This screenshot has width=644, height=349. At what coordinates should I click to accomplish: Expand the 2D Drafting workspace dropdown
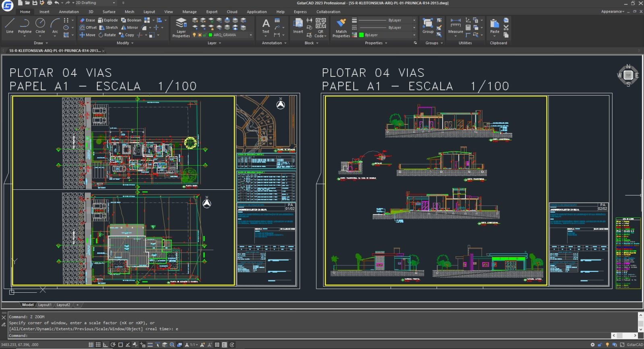tap(114, 3)
